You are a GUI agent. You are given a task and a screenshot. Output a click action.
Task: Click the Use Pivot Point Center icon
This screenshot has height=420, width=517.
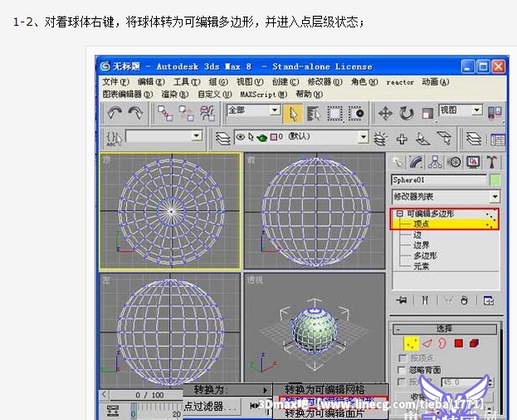click(495, 113)
